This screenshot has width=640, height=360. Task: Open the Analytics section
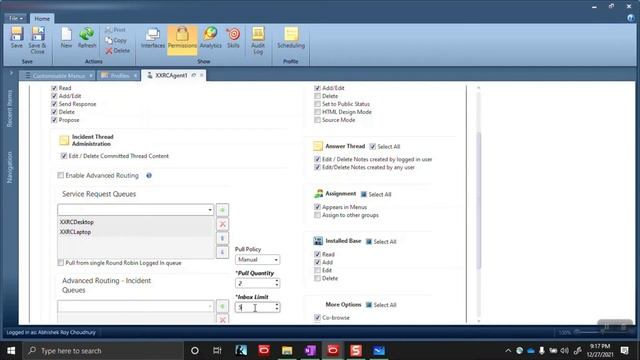pos(211,38)
